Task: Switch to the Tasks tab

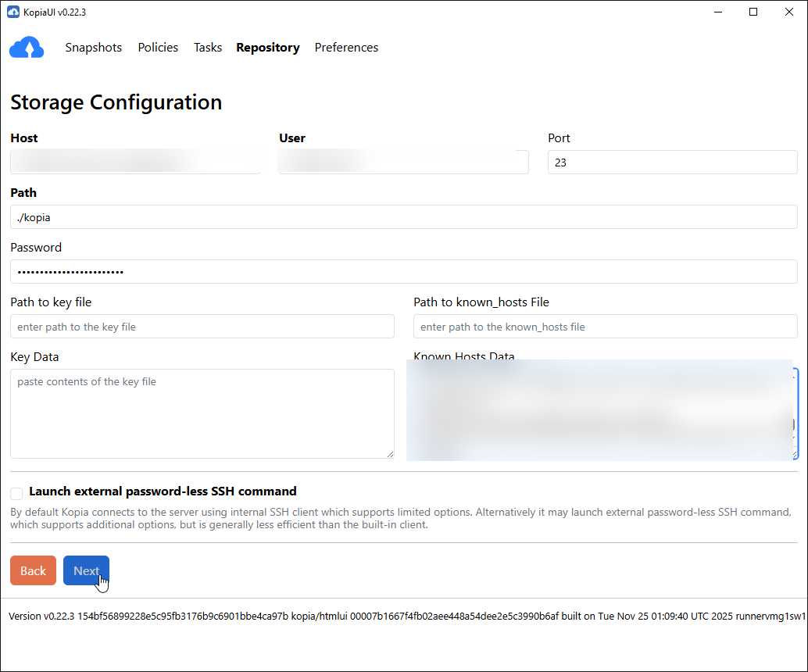Action: (207, 48)
